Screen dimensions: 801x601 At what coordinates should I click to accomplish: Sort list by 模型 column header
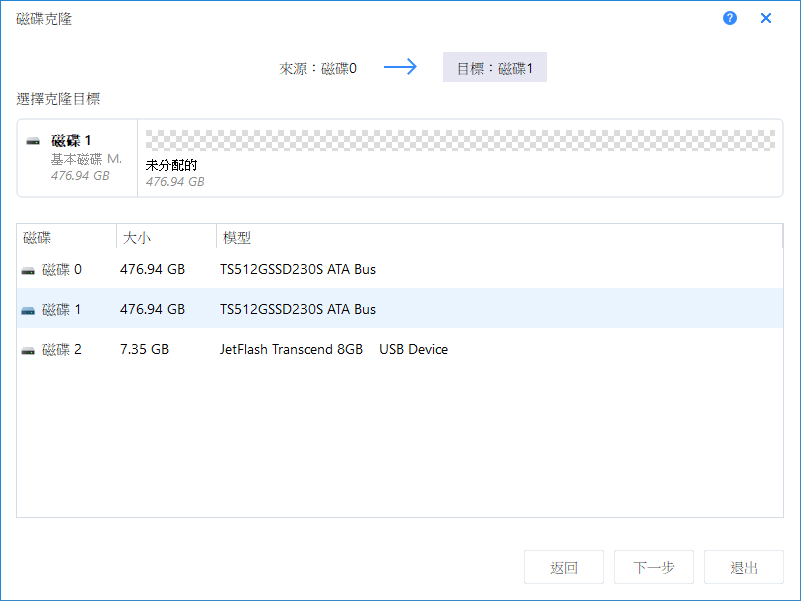[x=237, y=238]
